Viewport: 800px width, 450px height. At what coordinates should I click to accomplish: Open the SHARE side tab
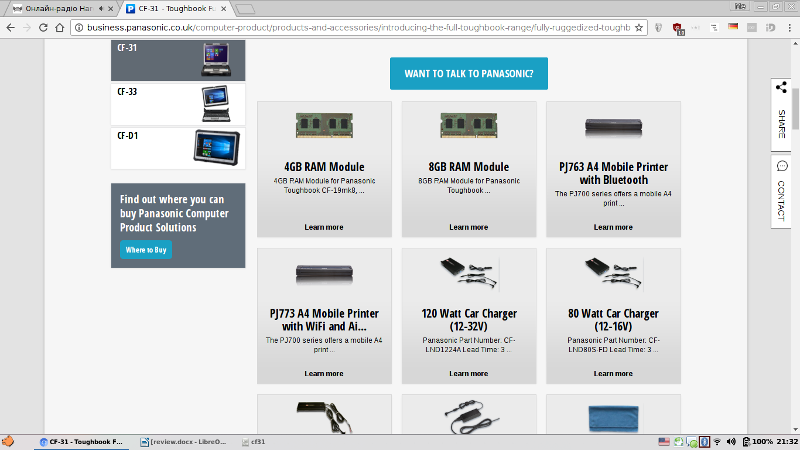(x=781, y=115)
